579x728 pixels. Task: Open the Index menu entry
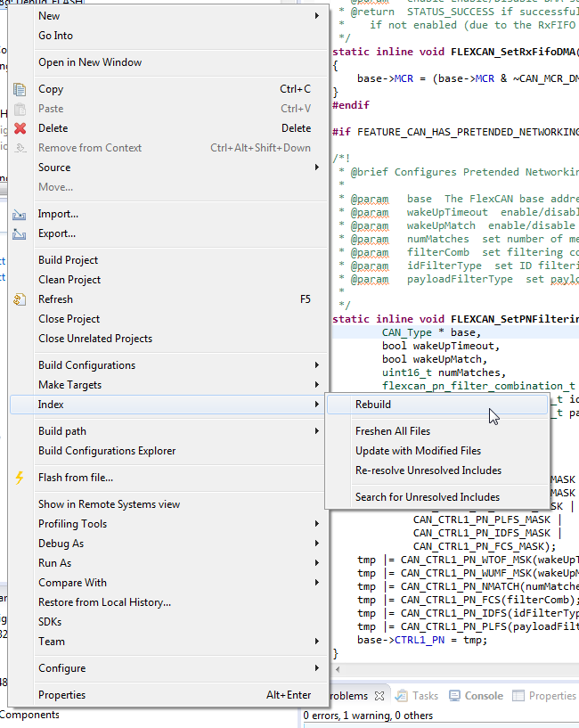(x=168, y=405)
